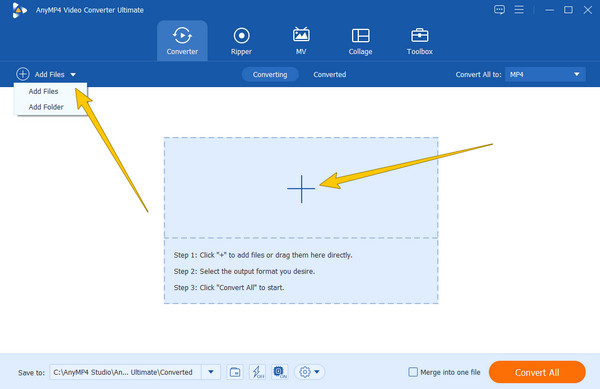Choose Add Folder from the dropdown menu
The height and width of the screenshot is (389, 600).
[46, 107]
